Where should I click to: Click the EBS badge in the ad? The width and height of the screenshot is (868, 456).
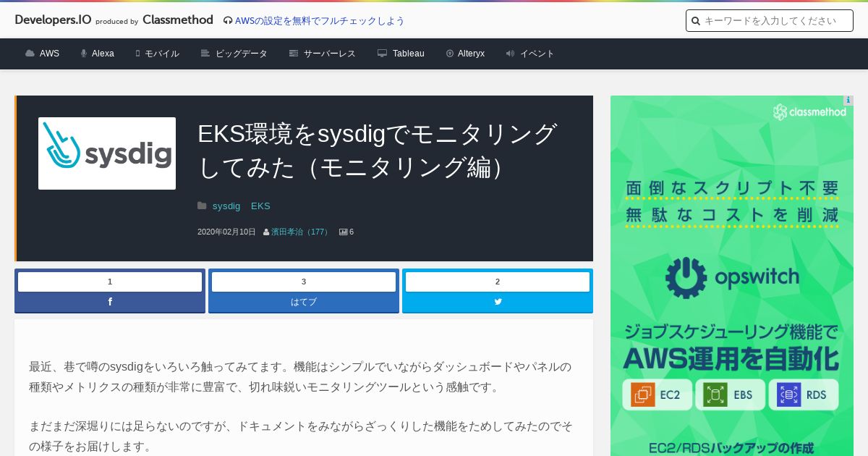click(x=731, y=395)
